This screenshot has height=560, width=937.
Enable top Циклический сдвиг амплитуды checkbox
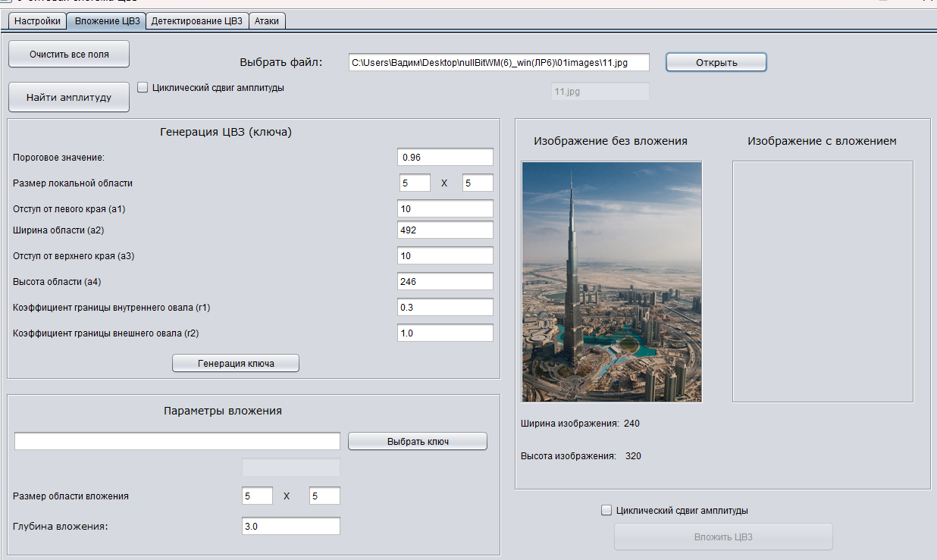[x=142, y=87]
